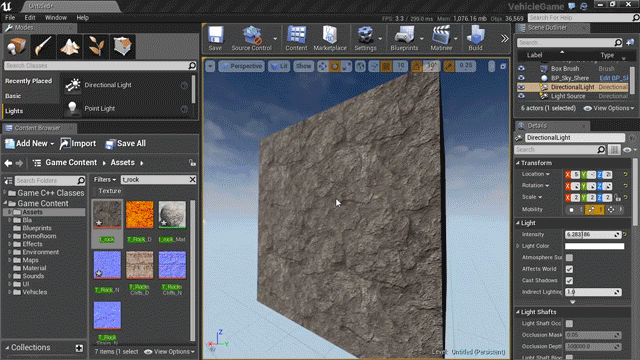This screenshot has width=640, height=360.
Task: Open the Location type dropdown
Action: coord(536,174)
